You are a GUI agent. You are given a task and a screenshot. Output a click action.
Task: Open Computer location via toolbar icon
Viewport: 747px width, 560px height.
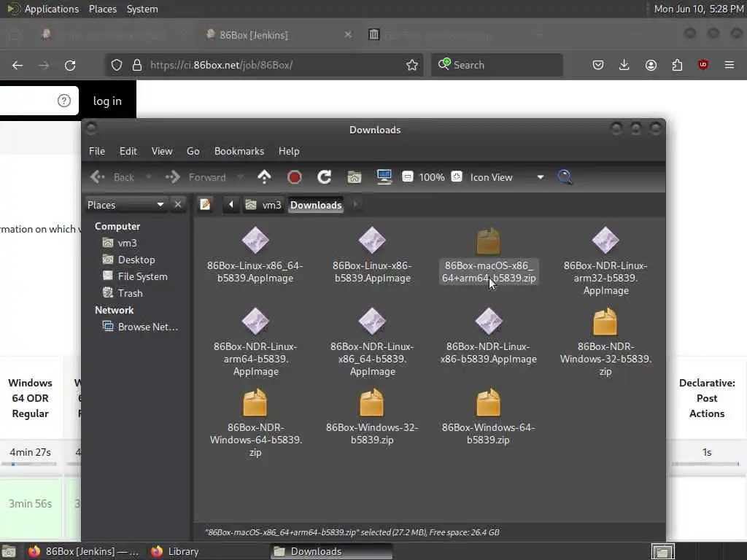pos(384,177)
